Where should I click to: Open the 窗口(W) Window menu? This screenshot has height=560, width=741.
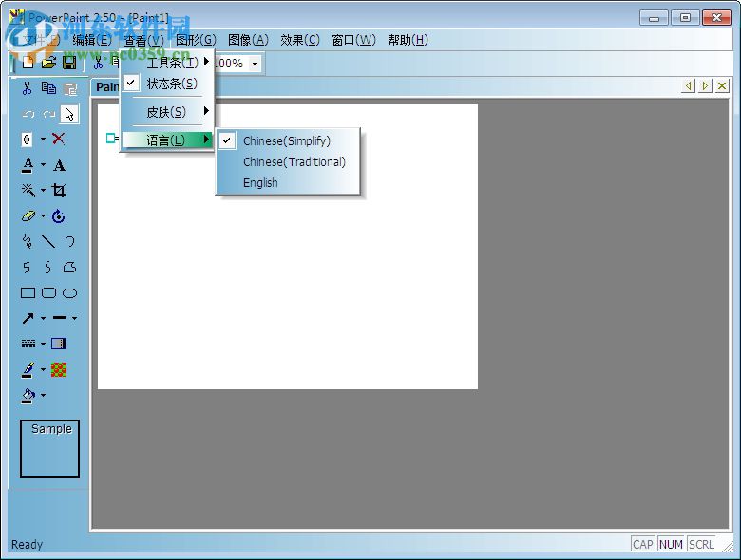[x=354, y=40]
